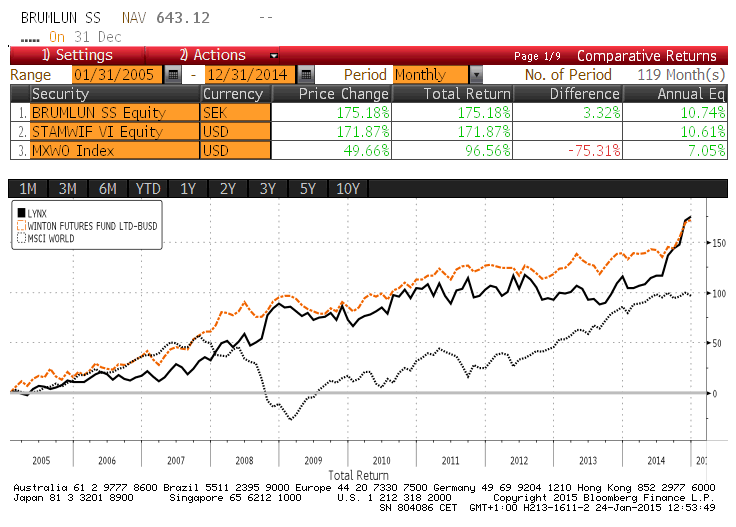Expand the Period Monthly dropdown arrow

[x=476, y=75]
